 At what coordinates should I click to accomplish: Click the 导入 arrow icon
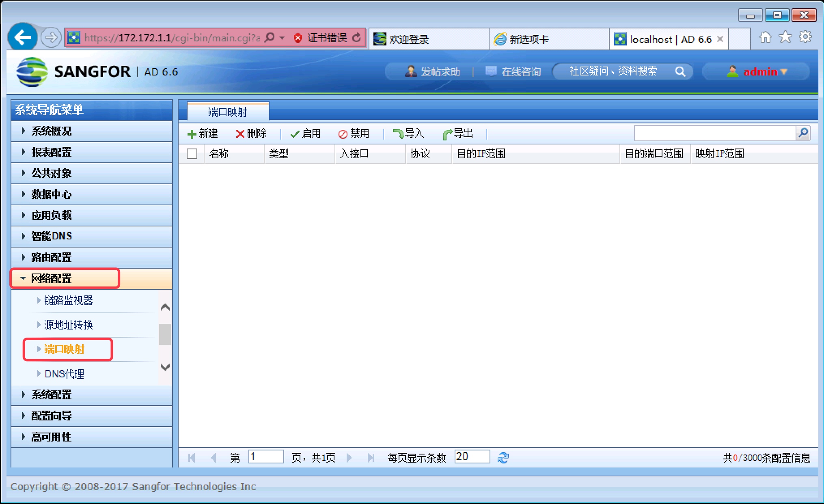[398, 134]
